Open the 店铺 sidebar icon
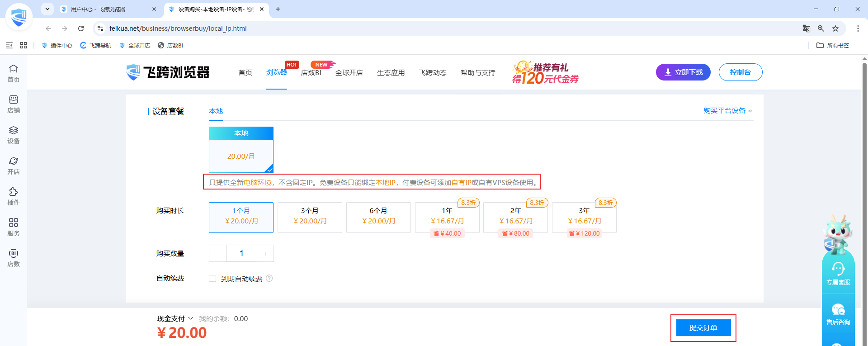 pyautogui.click(x=14, y=104)
